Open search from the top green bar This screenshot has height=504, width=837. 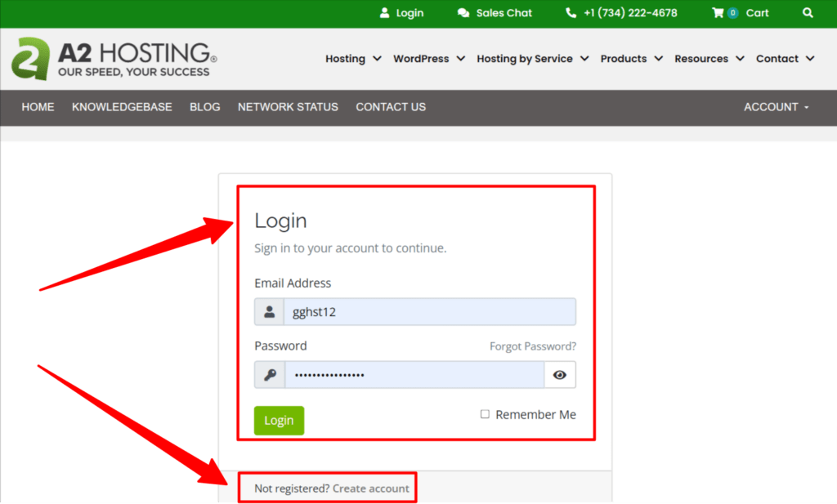tap(808, 13)
